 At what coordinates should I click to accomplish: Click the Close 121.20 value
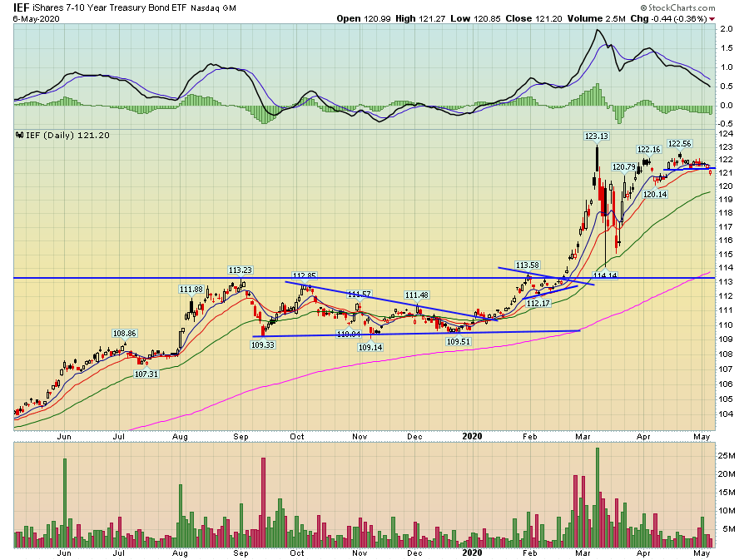click(533, 18)
